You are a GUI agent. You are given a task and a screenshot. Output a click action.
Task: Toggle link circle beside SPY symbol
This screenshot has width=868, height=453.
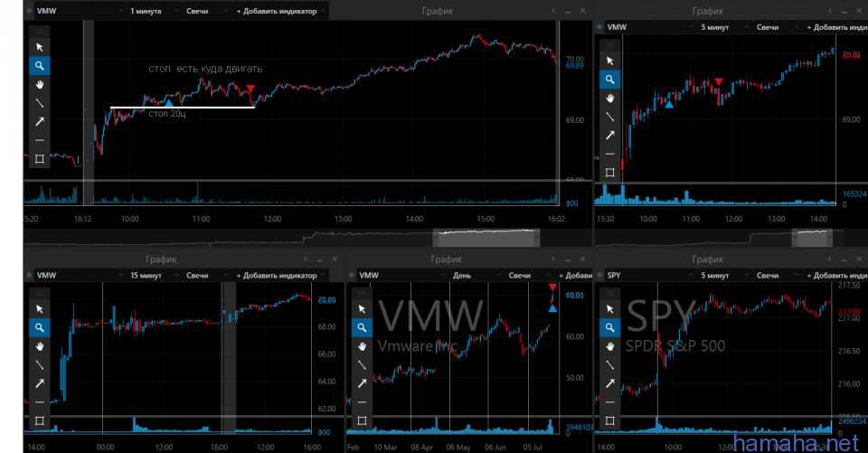point(599,275)
